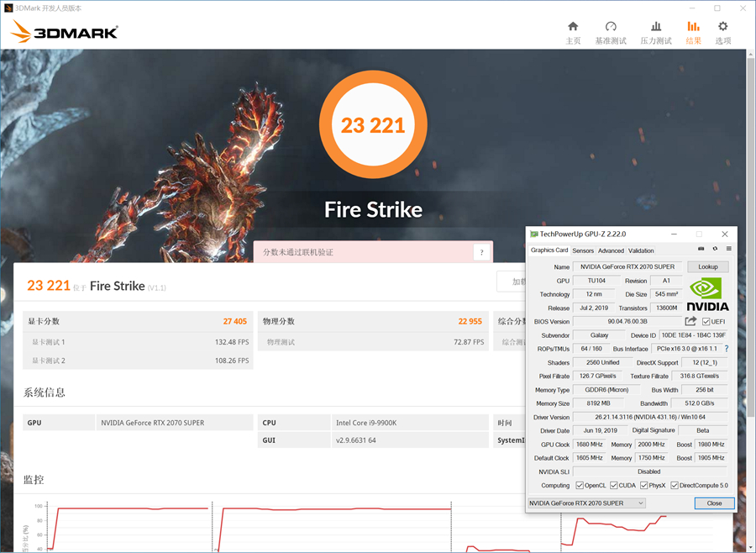This screenshot has width=756, height=553.
Task: Open the options gear (选项)
Action: coord(722,33)
